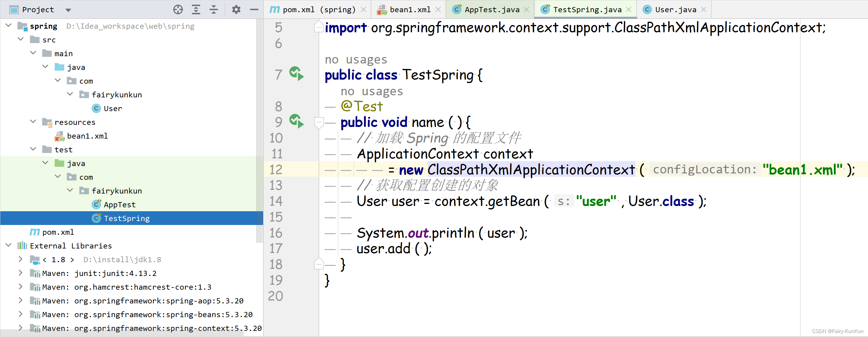This screenshot has width=868, height=337.
Task: Click ClassPathXmlApplicationContext on line 12
Action: point(531,169)
